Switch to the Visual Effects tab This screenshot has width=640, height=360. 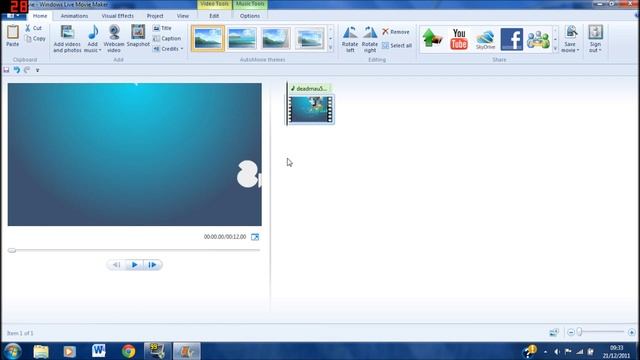click(x=118, y=16)
